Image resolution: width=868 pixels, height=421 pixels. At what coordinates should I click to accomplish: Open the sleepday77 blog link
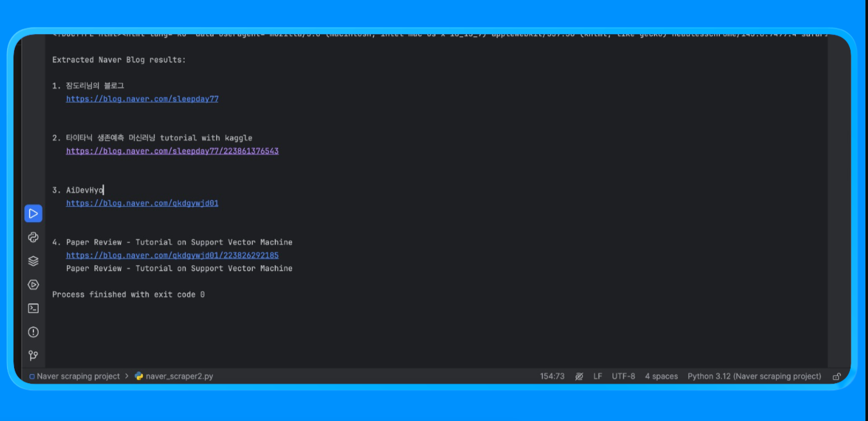(142, 98)
